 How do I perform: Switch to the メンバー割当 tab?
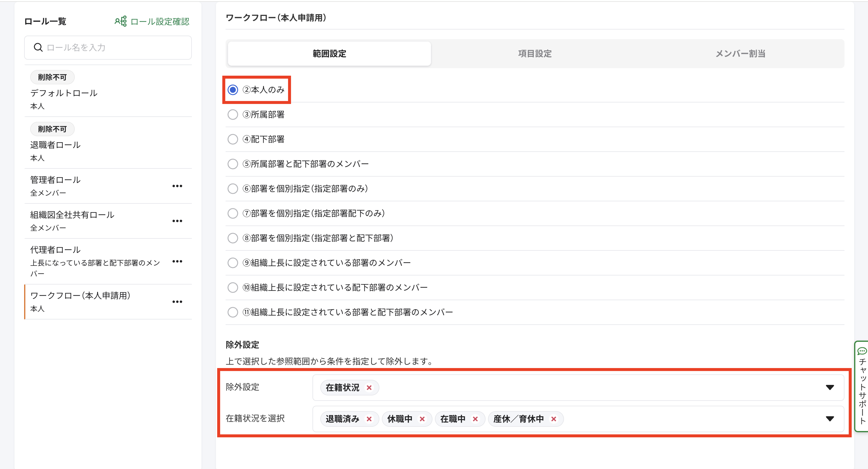pyautogui.click(x=740, y=54)
